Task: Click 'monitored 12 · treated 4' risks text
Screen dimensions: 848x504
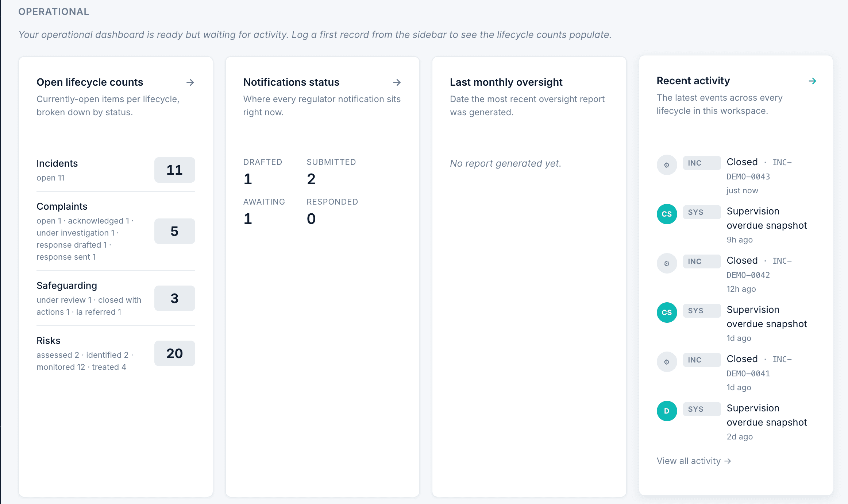Action: coord(81,367)
